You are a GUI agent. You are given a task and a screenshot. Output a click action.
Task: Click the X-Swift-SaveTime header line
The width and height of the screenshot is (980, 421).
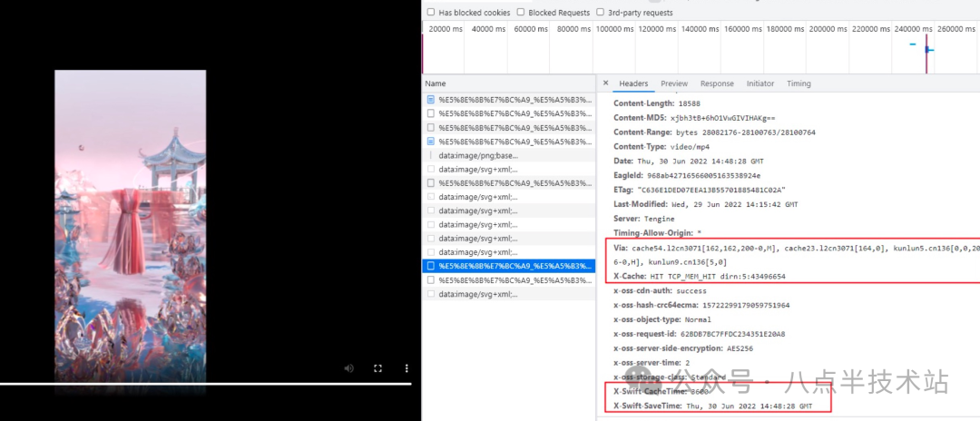pyautogui.click(x=713, y=406)
